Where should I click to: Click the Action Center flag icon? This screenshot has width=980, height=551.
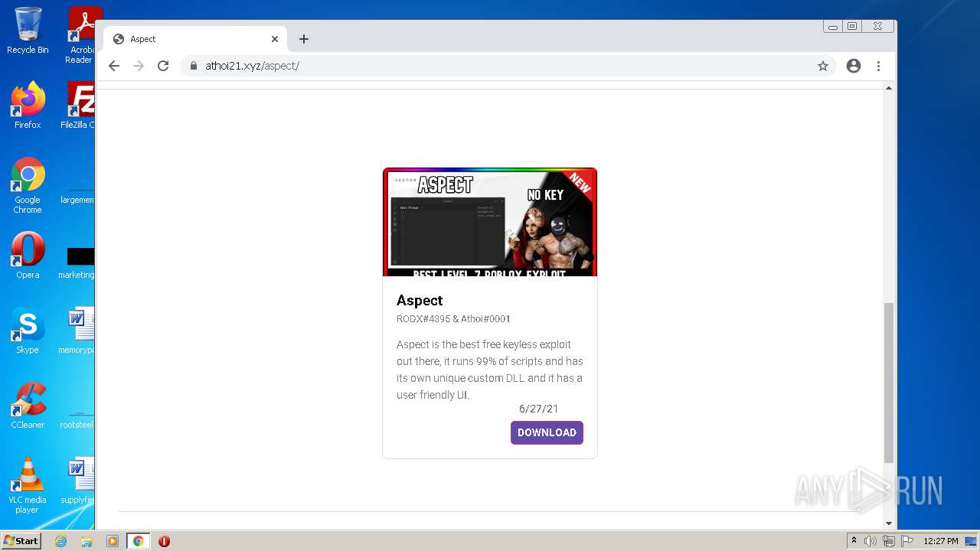coord(906,541)
